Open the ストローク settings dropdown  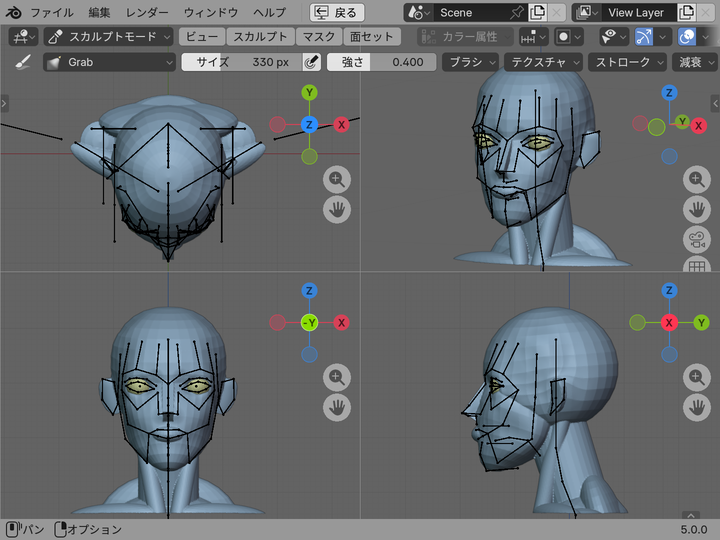pyautogui.click(x=627, y=62)
